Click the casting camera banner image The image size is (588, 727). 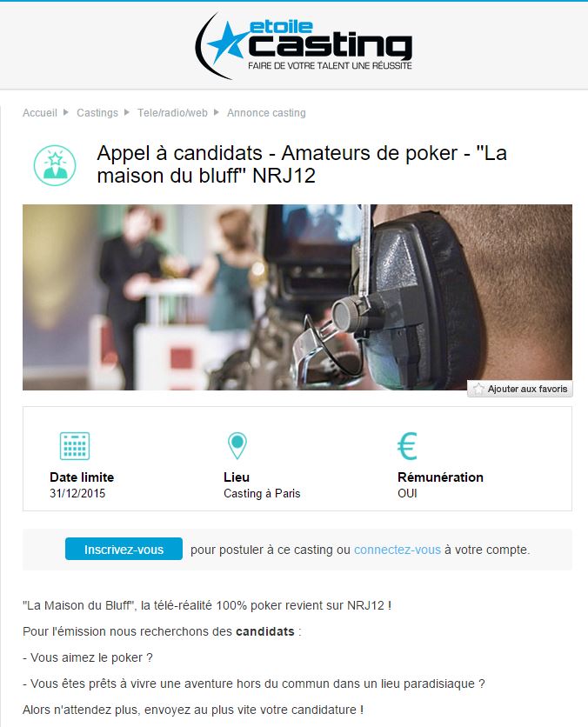click(297, 297)
